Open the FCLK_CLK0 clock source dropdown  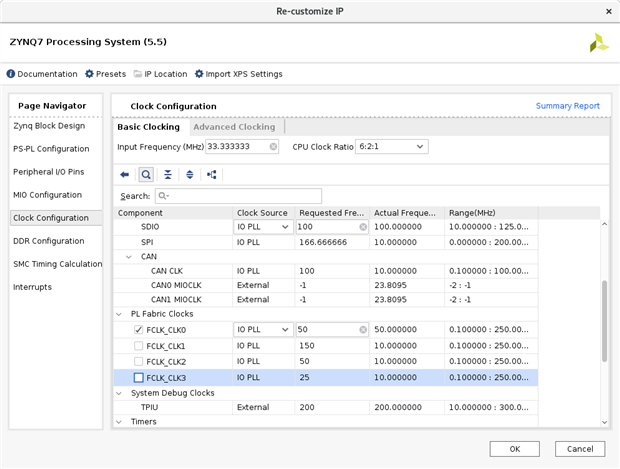284,329
